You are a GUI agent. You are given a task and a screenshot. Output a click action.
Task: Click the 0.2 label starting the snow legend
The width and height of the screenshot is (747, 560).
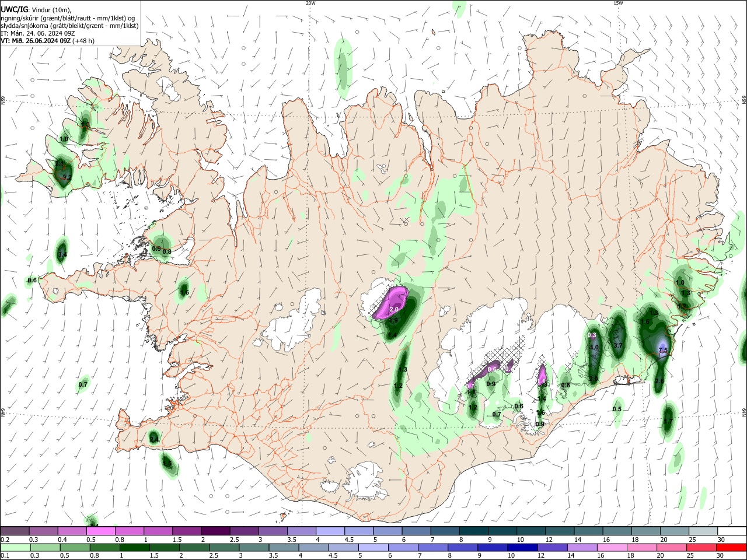tap(5, 540)
